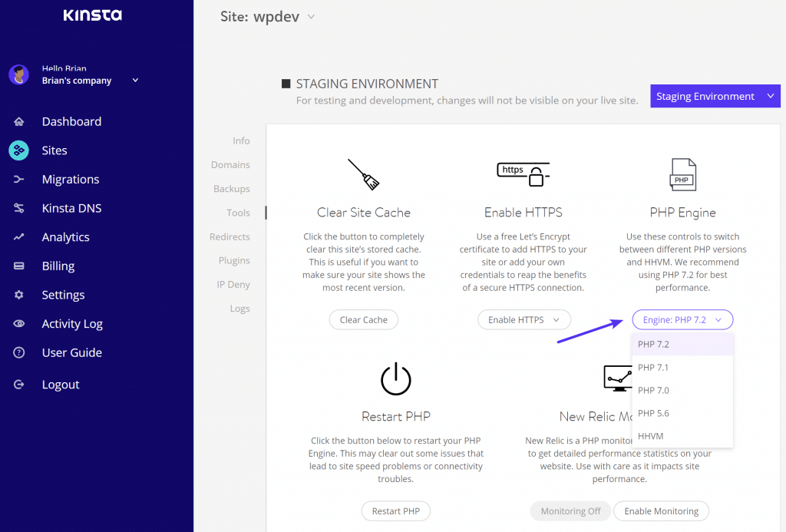The image size is (786, 532).
Task: Go to Settings in sidebar
Action: (63, 295)
